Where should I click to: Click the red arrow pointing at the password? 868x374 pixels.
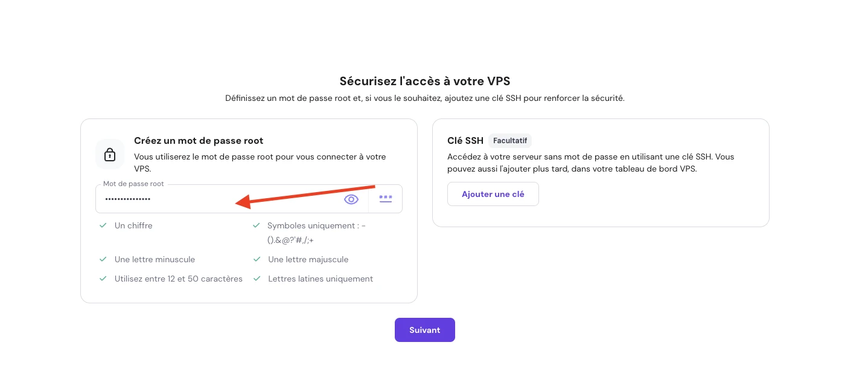click(x=305, y=195)
